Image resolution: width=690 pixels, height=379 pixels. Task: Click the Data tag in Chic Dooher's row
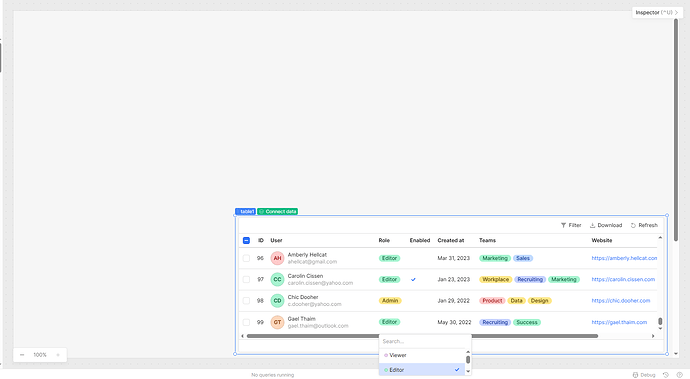(516, 301)
